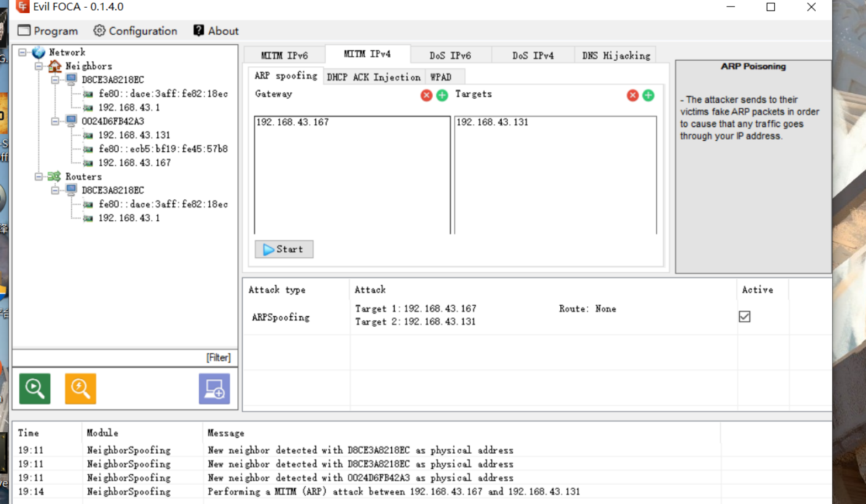Click 'Route: None' in attack row

tap(587, 309)
